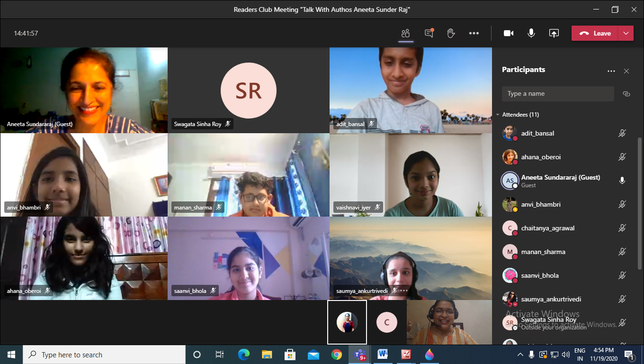Open Google Chrome from the taskbar
644x364 pixels.
337,355
